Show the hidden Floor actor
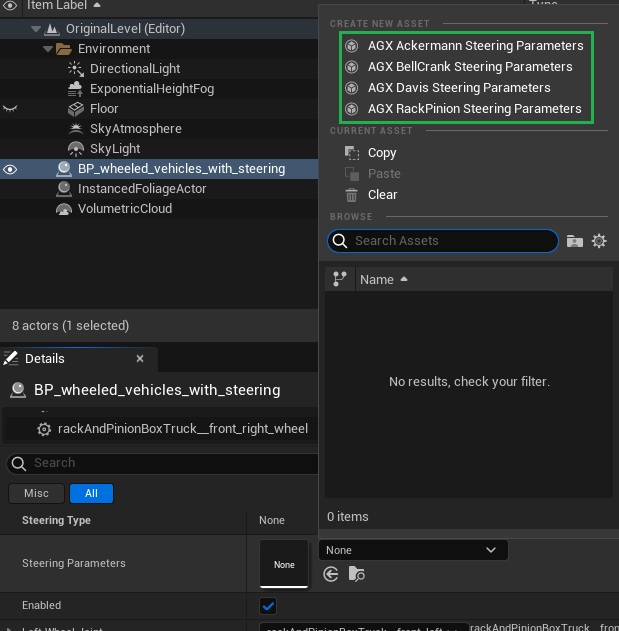This screenshot has width=619, height=631. click(11, 108)
